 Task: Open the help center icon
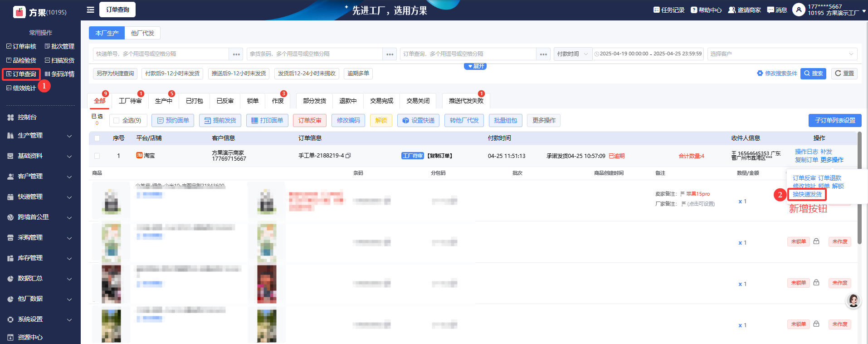[x=693, y=10]
